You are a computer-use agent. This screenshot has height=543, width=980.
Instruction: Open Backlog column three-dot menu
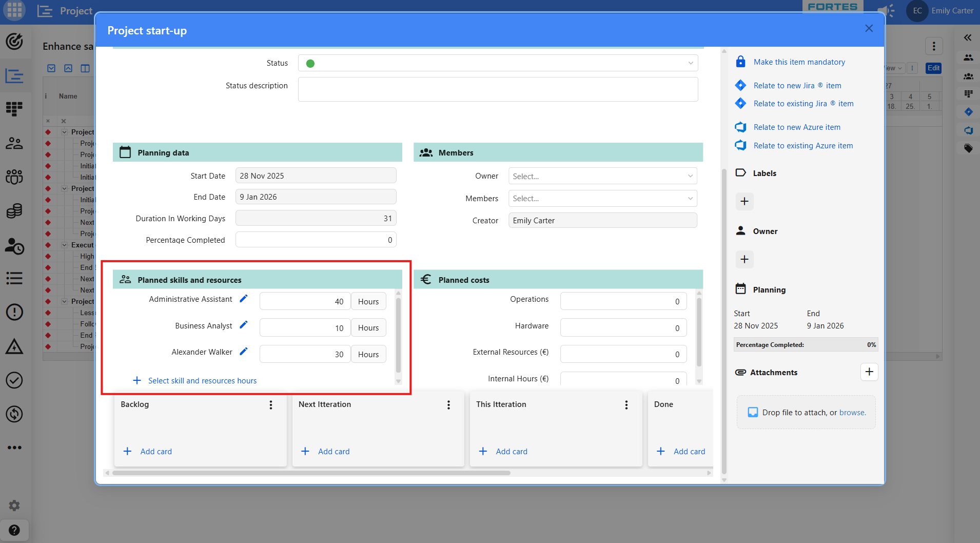point(271,405)
